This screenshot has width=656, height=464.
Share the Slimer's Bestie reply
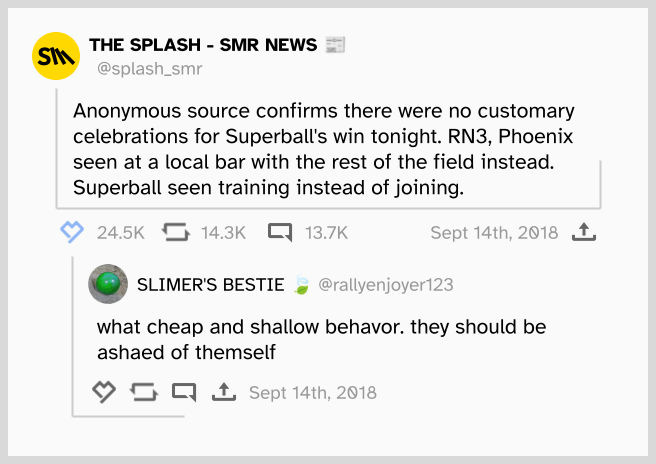[x=223, y=392]
